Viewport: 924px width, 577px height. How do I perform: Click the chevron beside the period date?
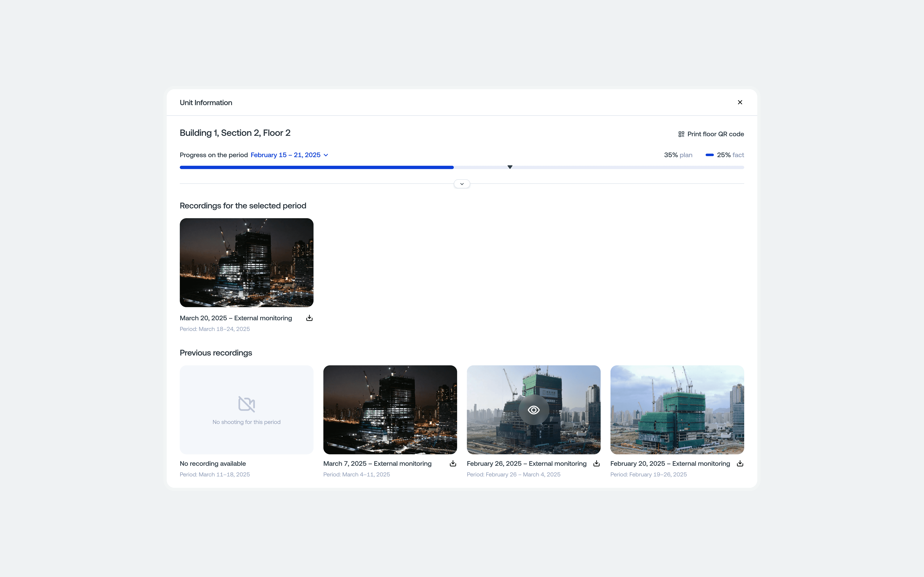click(326, 155)
